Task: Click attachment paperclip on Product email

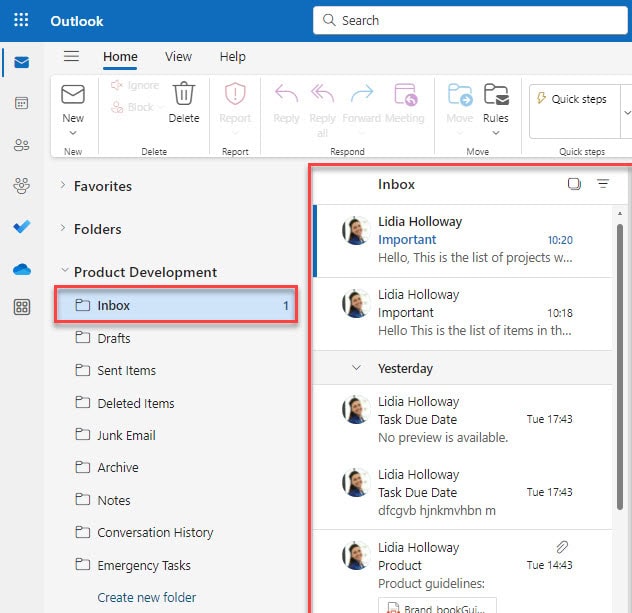Action: pos(562,547)
